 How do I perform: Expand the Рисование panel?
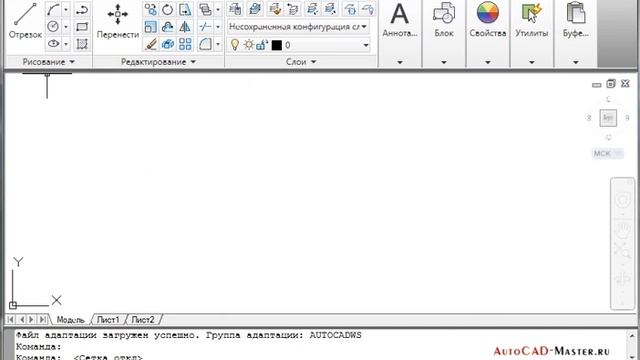point(48,62)
